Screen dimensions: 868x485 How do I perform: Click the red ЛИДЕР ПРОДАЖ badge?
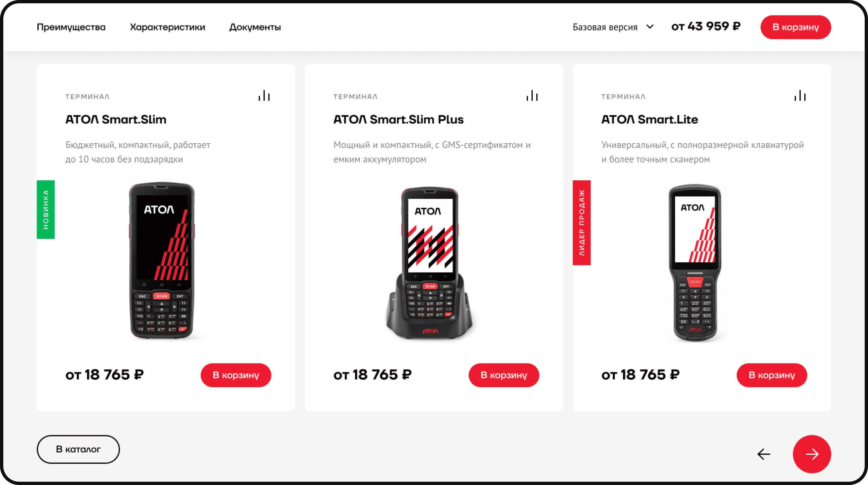(582, 222)
